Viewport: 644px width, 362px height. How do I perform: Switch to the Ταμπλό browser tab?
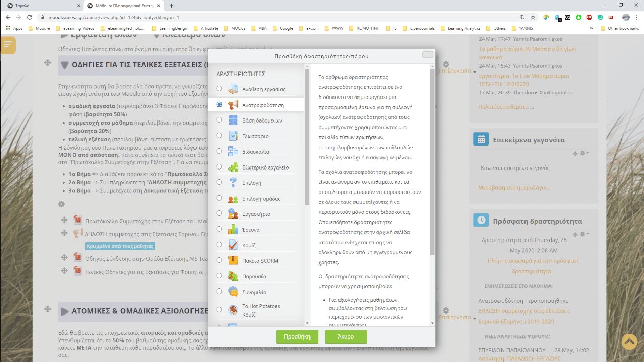(42, 6)
